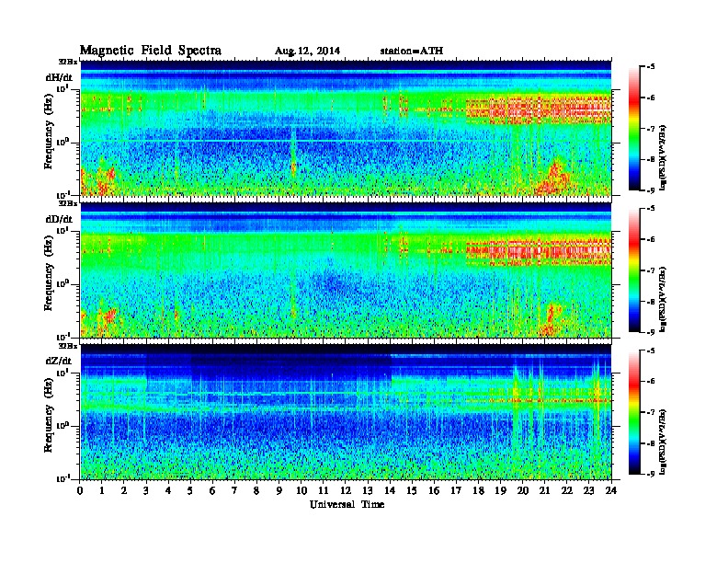Click hour label "6" on the Universal Time axis

(x=213, y=491)
